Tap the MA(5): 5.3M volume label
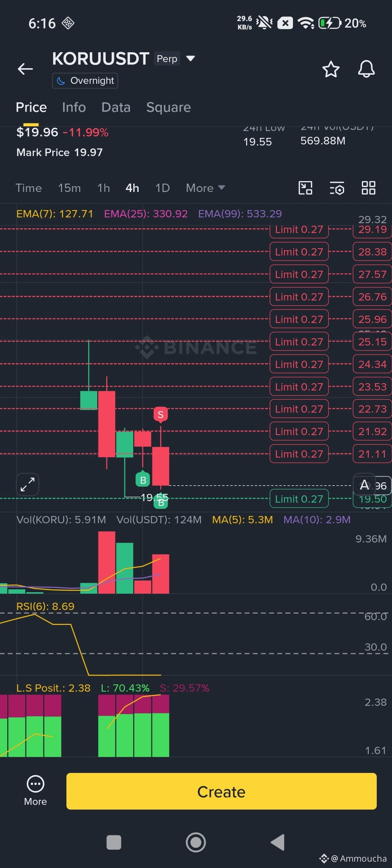Viewport: 392px width, 868px height. click(x=242, y=520)
